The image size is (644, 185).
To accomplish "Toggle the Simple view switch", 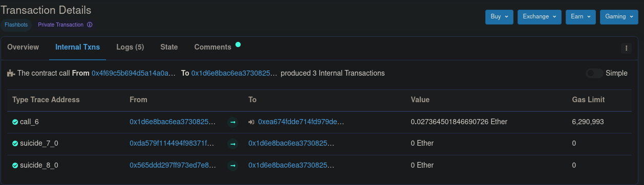I will [x=594, y=73].
